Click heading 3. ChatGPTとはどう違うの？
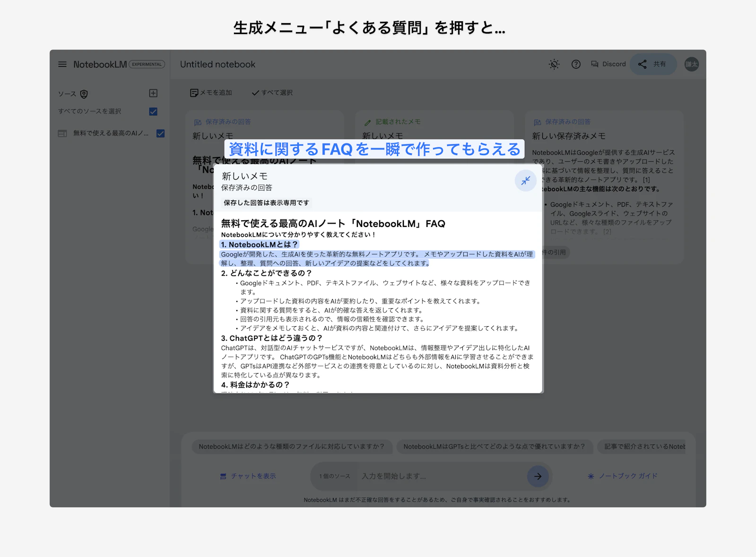756x557 pixels. coord(271,338)
